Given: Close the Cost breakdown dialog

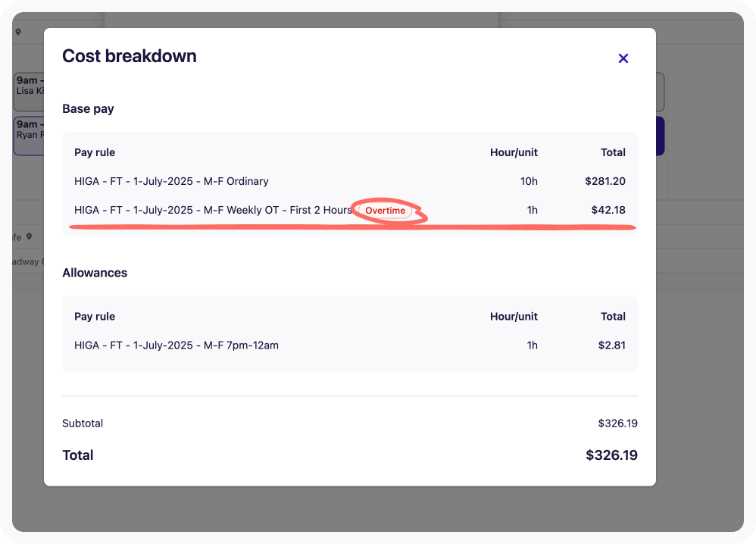Looking at the screenshot, I should pyautogui.click(x=623, y=58).
